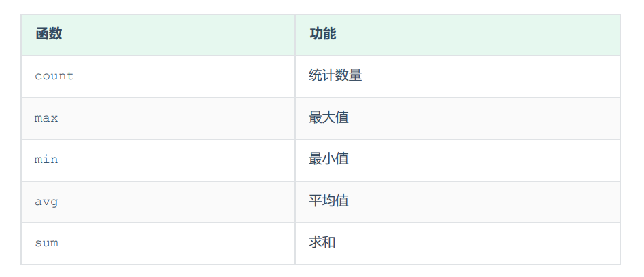Select the count function cell
The height and width of the screenshot is (277, 644).
[54, 76]
